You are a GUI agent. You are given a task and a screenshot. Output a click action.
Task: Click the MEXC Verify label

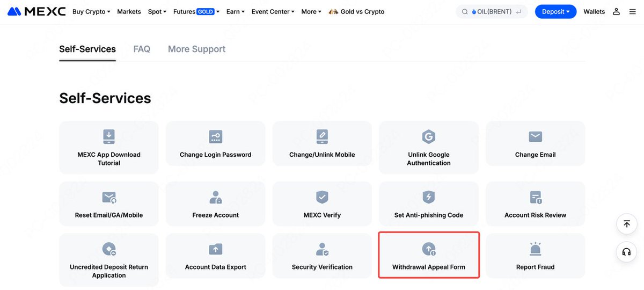[x=322, y=215]
